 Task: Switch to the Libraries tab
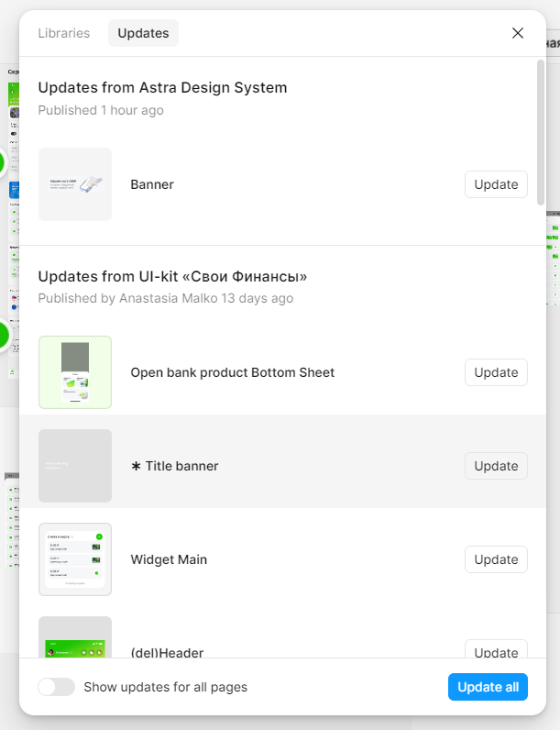64,33
